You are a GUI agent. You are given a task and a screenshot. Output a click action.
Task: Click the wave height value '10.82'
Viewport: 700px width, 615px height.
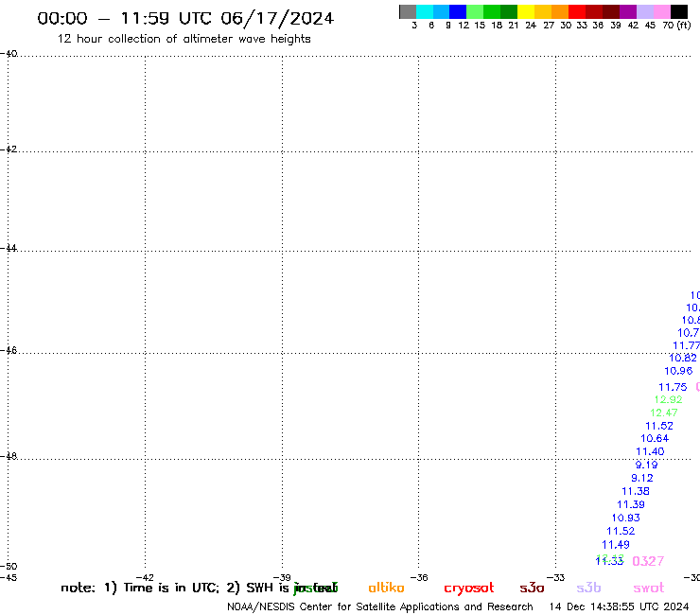click(683, 358)
